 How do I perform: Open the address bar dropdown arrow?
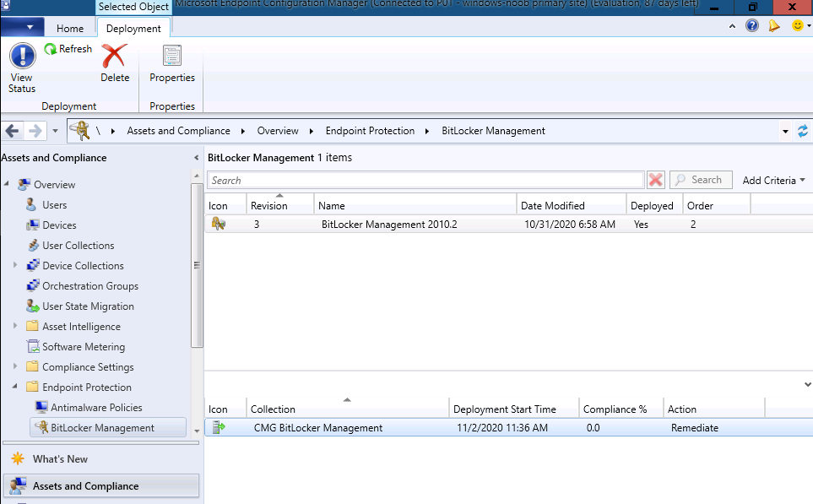(785, 131)
